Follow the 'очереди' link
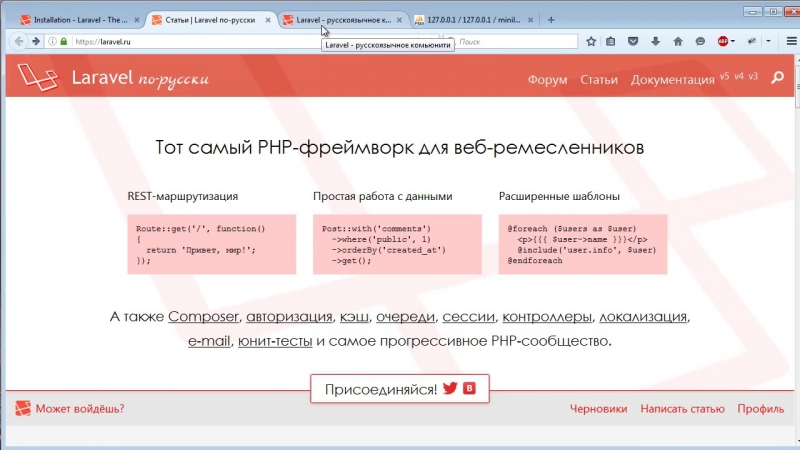This screenshot has width=800, height=450. 405,316
